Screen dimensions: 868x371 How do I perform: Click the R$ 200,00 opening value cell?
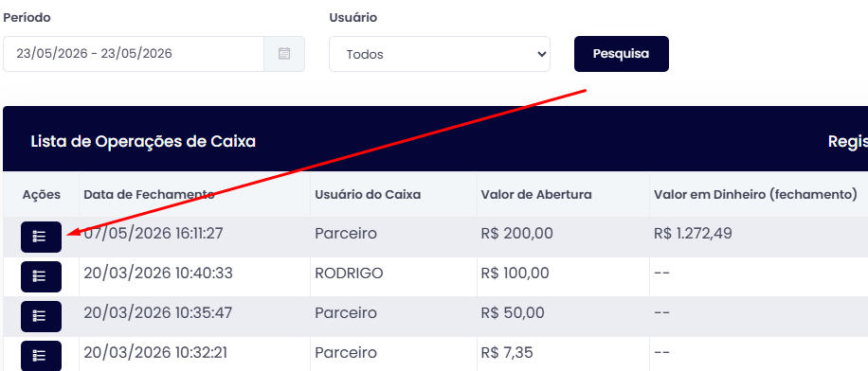point(516,234)
